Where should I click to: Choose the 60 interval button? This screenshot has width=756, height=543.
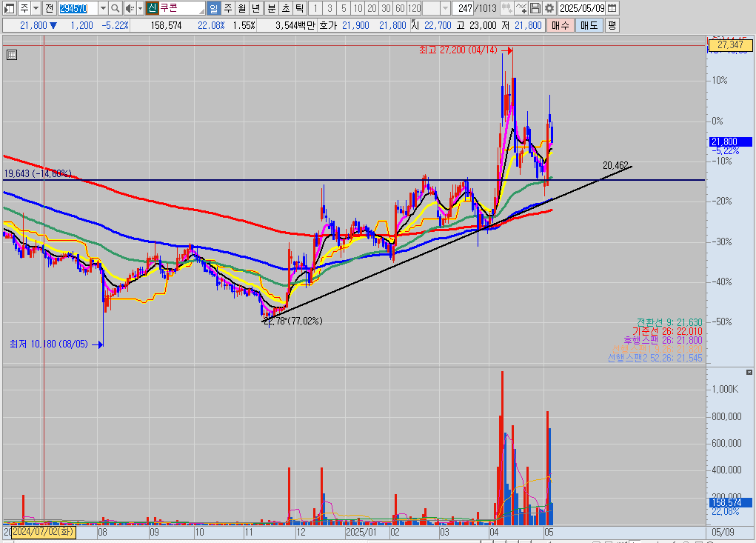coord(400,8)
